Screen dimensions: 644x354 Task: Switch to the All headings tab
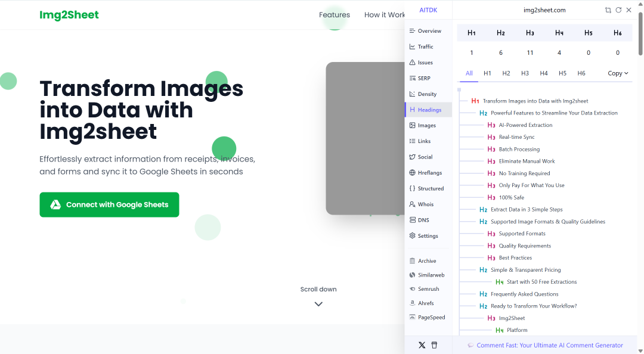pyautogui.click(x=469, y=73)
